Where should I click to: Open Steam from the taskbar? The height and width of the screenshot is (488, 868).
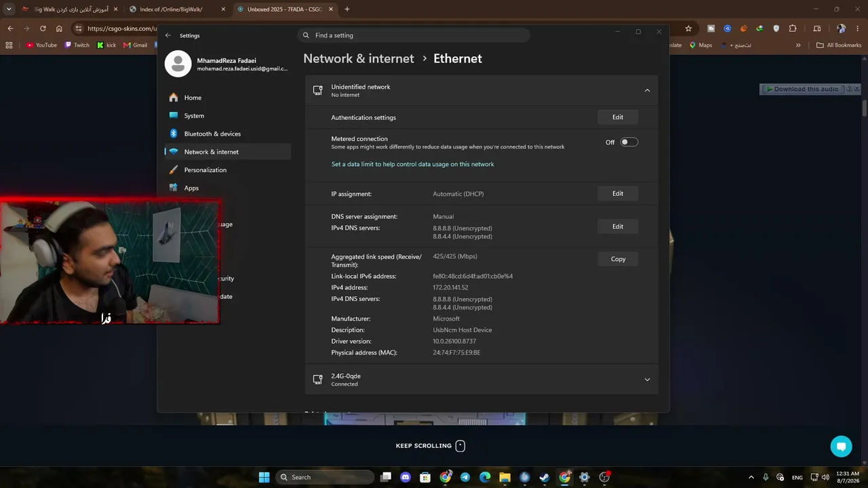click(545, 477)
